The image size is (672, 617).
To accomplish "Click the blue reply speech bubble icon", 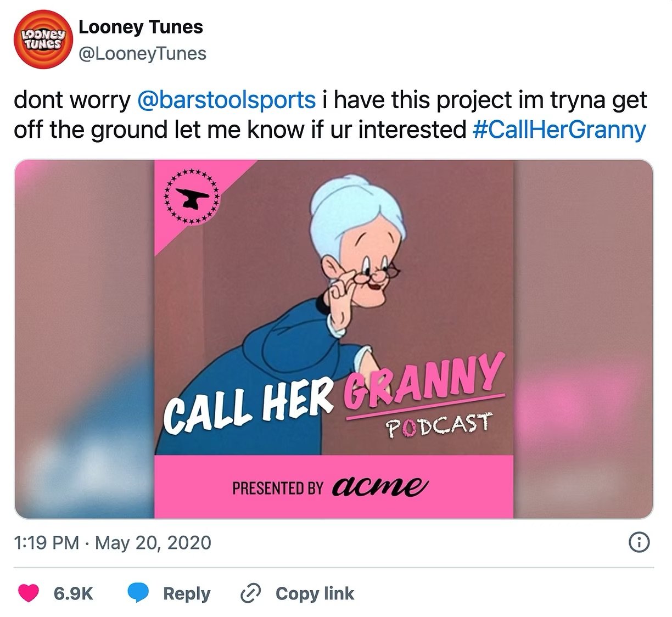I will pos(138,593).
